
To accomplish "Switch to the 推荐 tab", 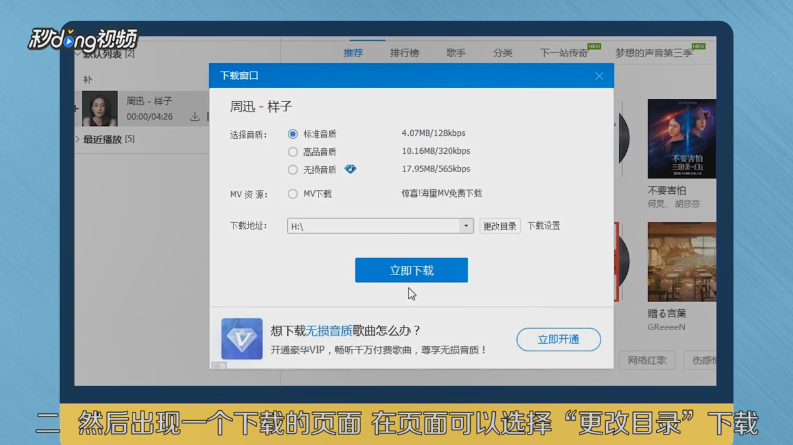I will coord(353,53).
